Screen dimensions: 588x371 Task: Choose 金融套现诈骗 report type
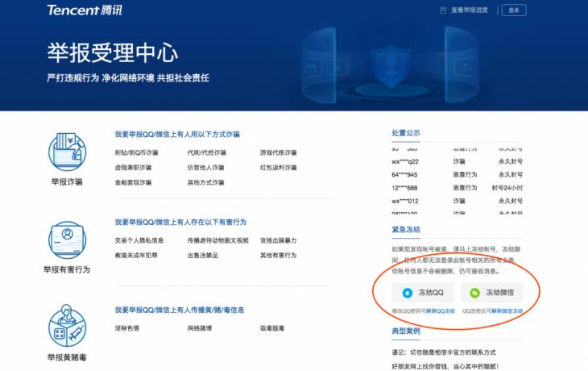[133, 182]
